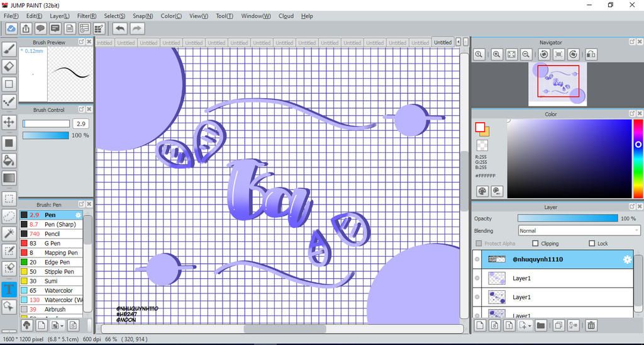The image size is (644, 345).
Task: Click the oval speech bubble icon
Action: (x=40, y=28)
